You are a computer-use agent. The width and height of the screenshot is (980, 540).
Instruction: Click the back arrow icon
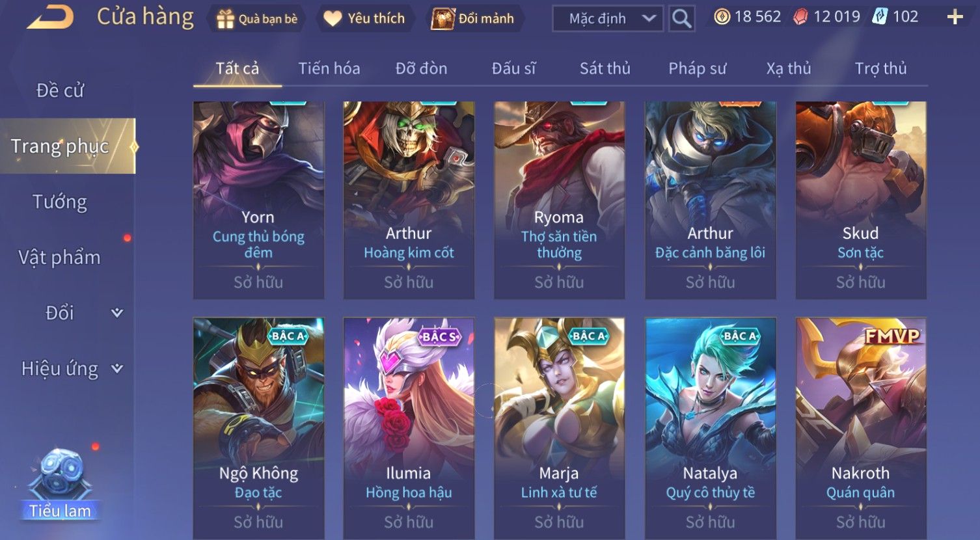(50, 18)
